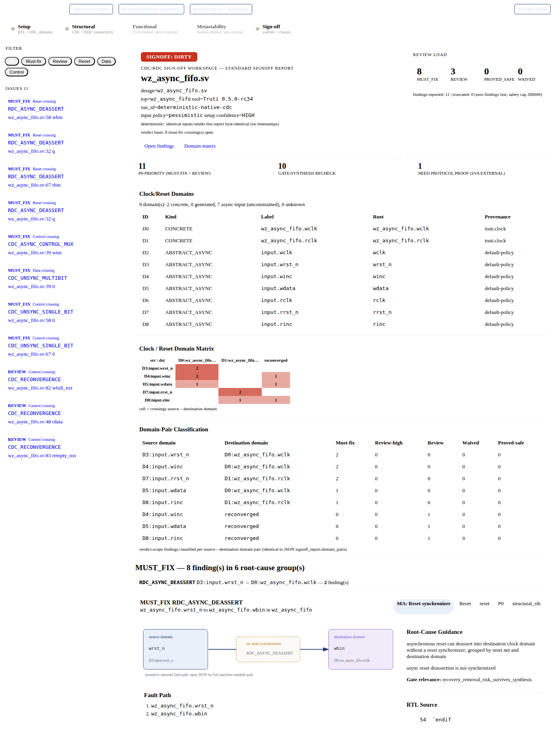
Task: Click the Kind column header
Action: coord(171,217)
